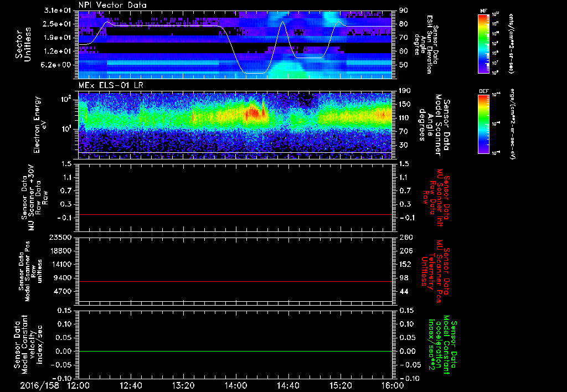
Task: Click the "14:40" time axis label
Action: 288,385
